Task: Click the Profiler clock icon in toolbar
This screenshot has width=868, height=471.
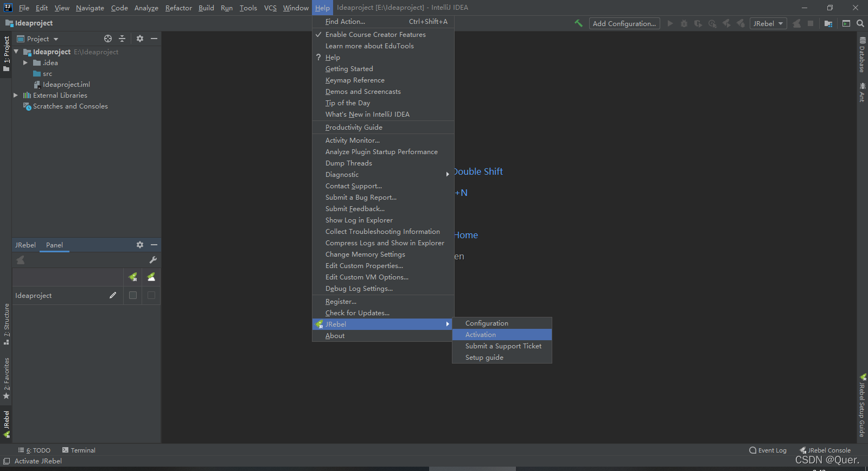Action: (712, 23)
